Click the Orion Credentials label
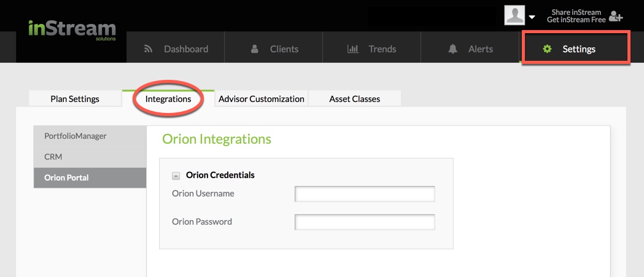The width and height of the screenshot is (644, 277). coord(220,175)
